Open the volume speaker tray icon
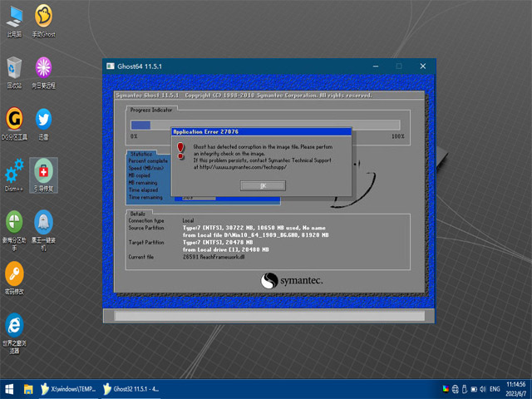532x399 pixels. click(483, 389)
